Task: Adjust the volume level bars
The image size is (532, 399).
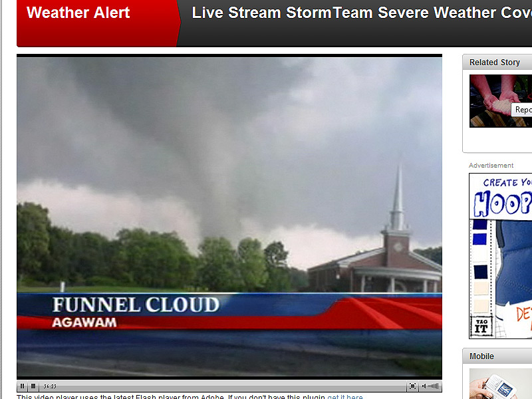Action: pos(433,386)
